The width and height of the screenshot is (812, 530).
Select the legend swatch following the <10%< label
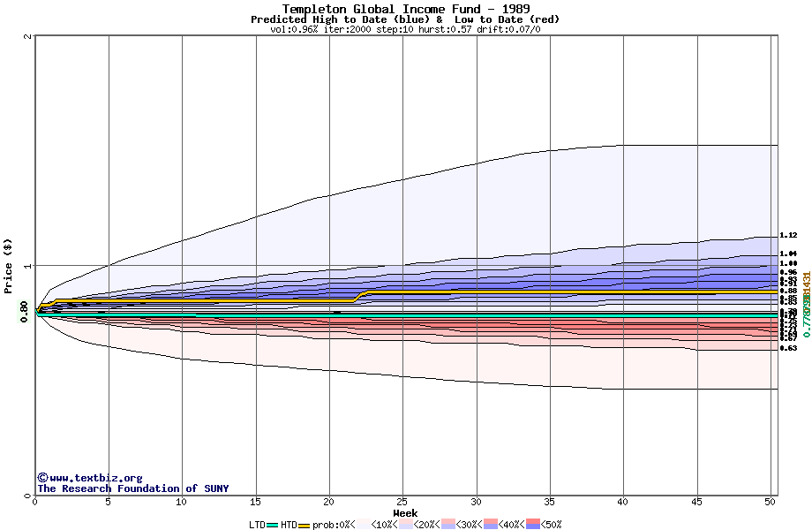tap(404, 525)
